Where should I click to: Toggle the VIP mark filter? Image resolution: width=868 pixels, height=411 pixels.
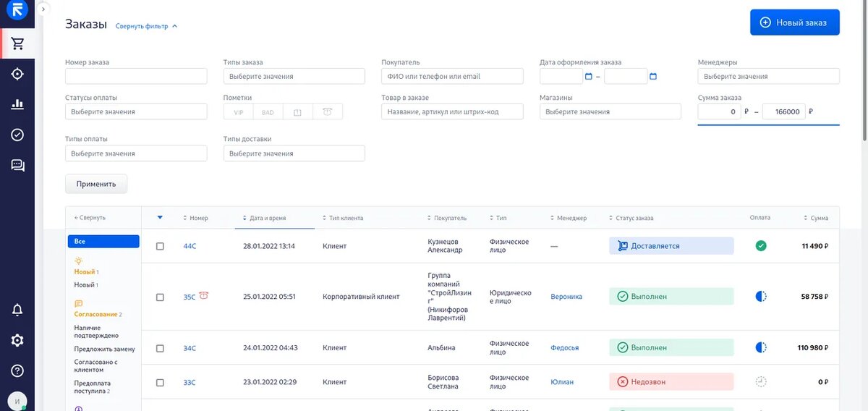point(238,112)
